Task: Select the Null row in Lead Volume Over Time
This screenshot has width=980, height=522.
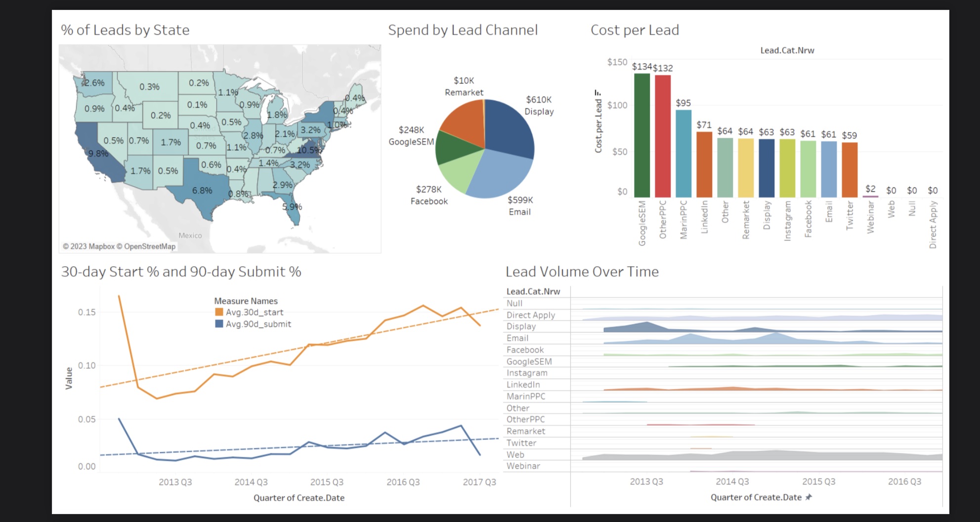Action: pyautogui.click(x=723, y=303)
